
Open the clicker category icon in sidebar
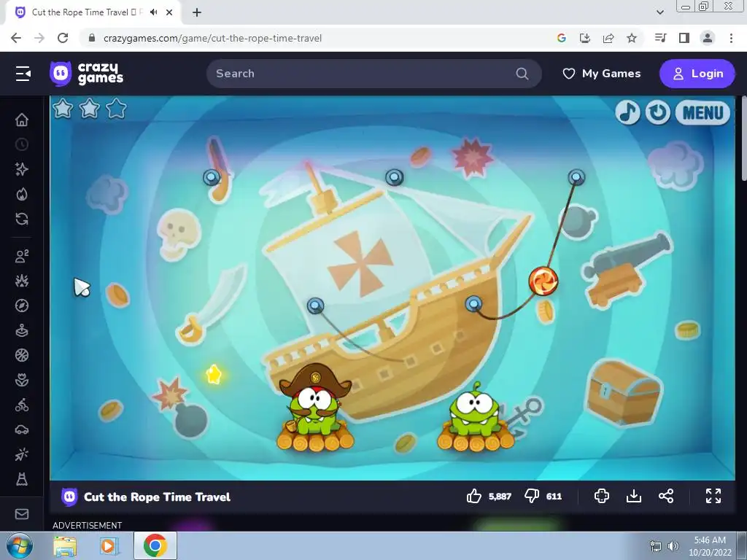22,454
